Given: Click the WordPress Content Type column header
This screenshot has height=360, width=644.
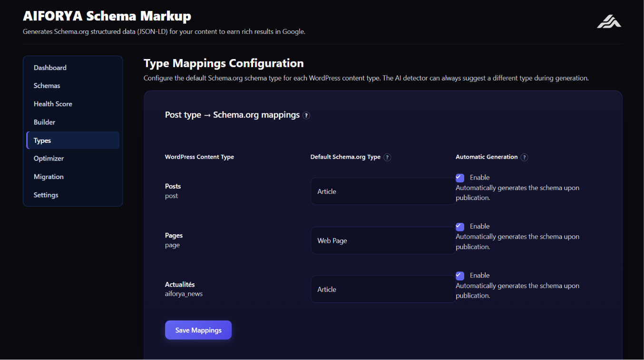Looking at the screenshot, I should pos(199,157).
